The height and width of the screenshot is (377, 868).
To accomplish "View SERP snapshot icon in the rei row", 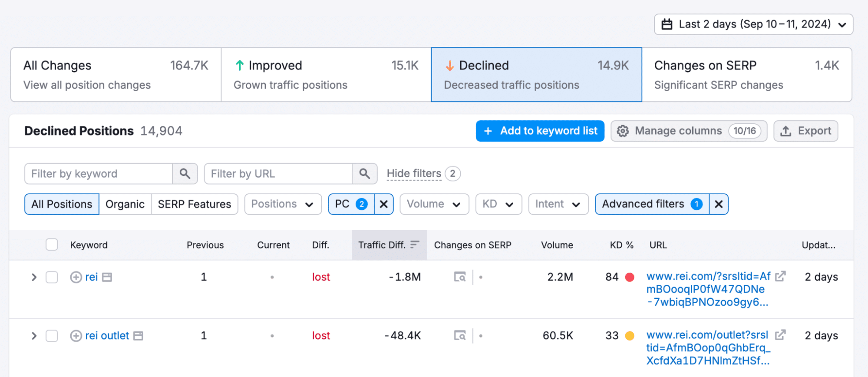I will click(x=460, y=277).
